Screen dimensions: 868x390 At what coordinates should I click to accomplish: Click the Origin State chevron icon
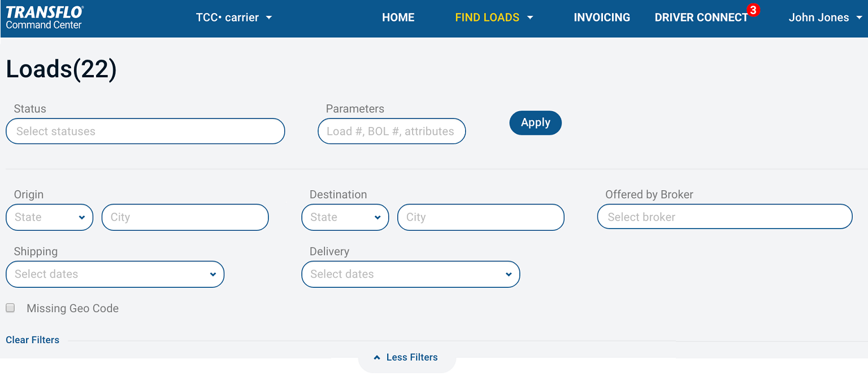click(x=82, y=217)
